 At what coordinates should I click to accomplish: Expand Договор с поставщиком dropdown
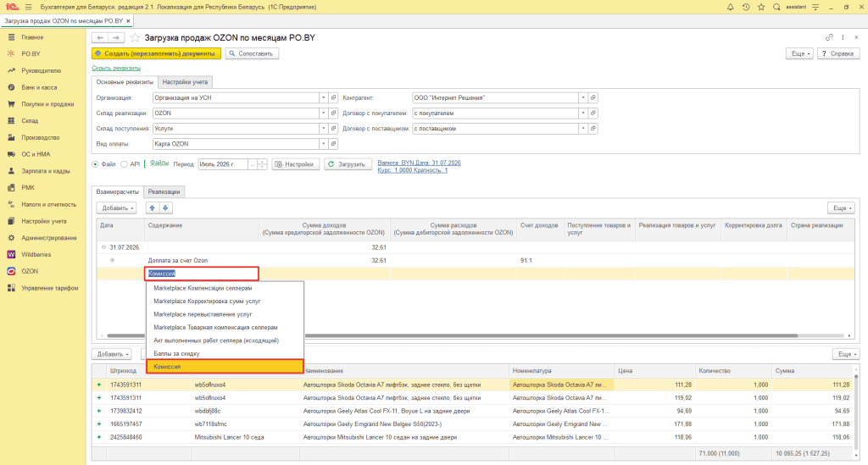pyautogui.click(x=583, y=128)
